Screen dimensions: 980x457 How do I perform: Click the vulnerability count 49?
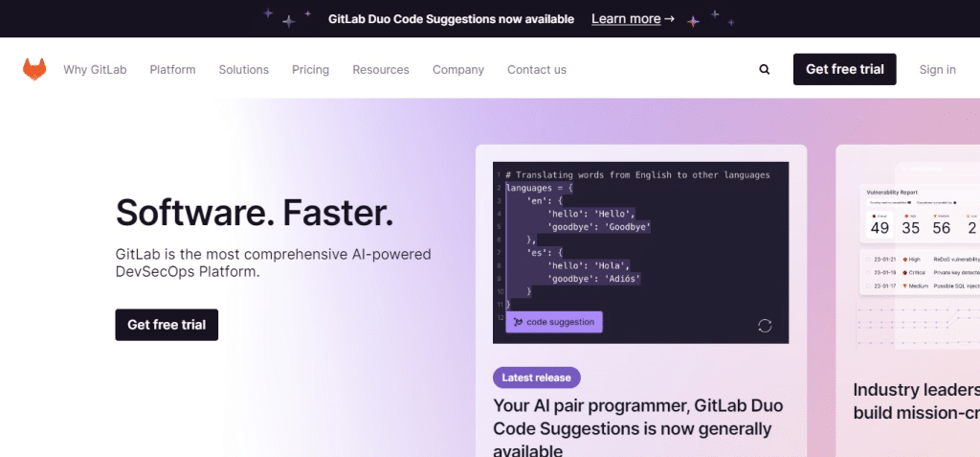(x=880, y=228)
